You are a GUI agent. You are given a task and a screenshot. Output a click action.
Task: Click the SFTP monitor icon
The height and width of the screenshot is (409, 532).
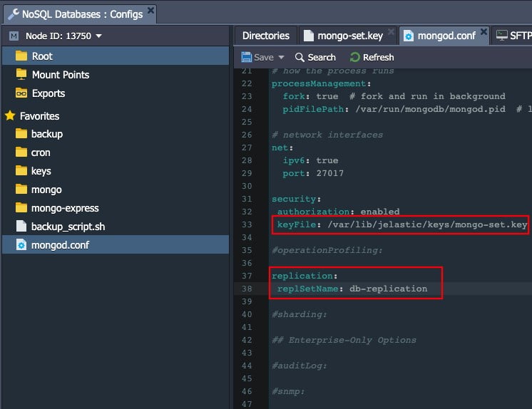tap(502, 35)
